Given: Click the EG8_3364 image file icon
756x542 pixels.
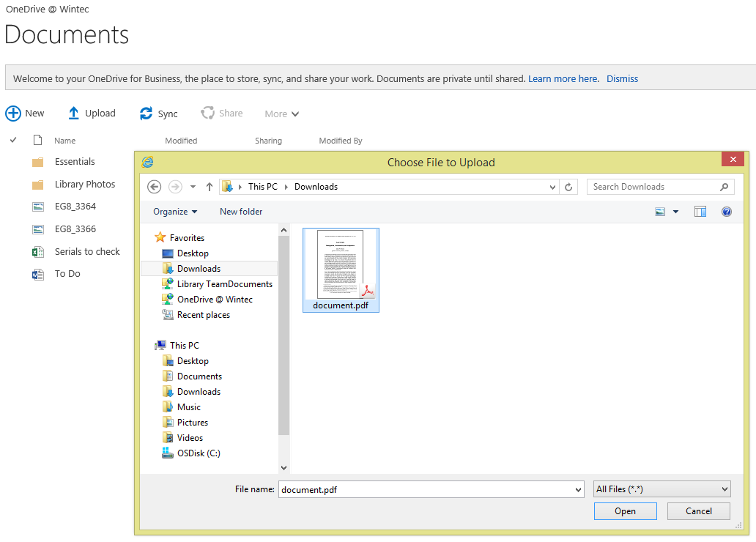Looking at the screenshot, I should coord(37,207).
